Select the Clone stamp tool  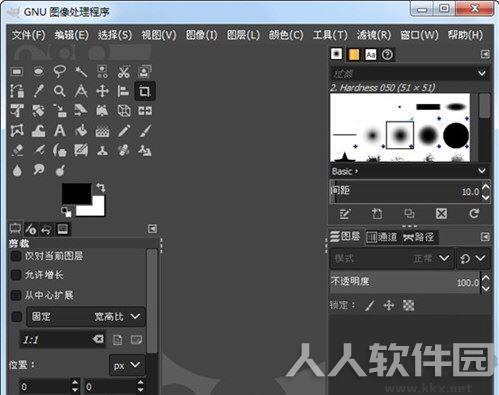(102, 150)
